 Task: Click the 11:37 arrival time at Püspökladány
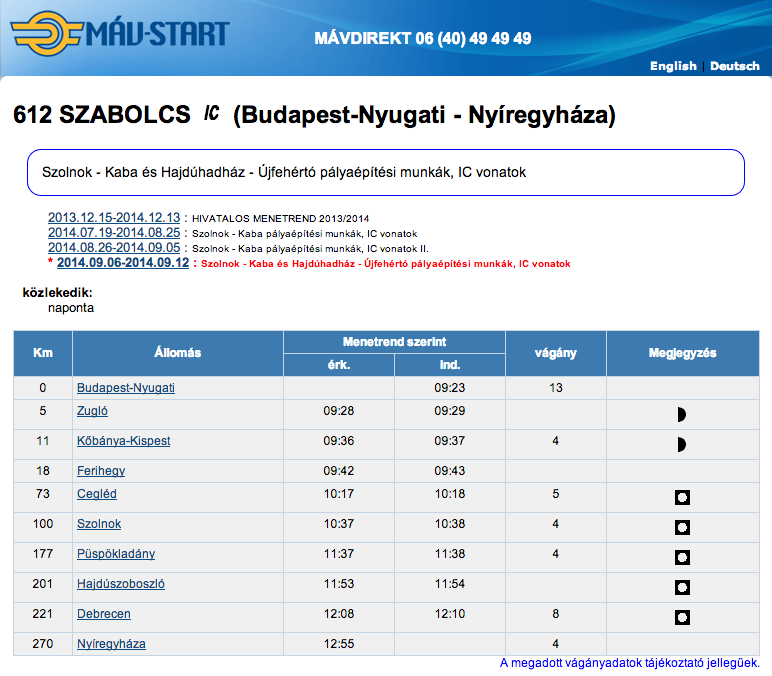click(x=339, y=554)
